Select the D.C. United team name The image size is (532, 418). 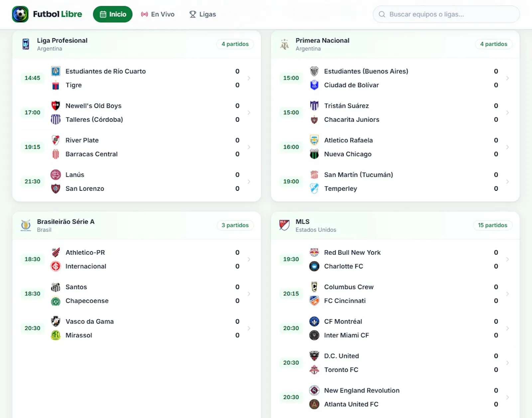tap(341, 356)
